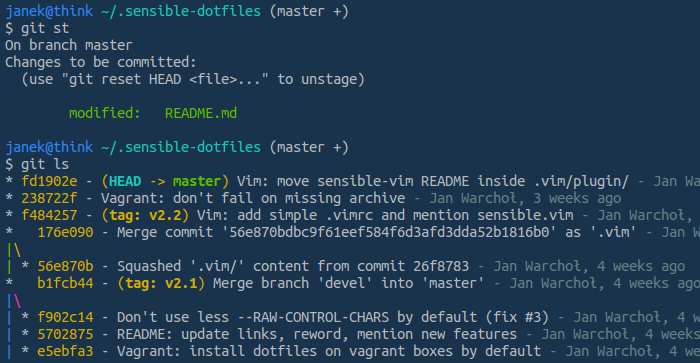Click the first janek@think prompt
This screenshot has width=700, height=363.
49,11
